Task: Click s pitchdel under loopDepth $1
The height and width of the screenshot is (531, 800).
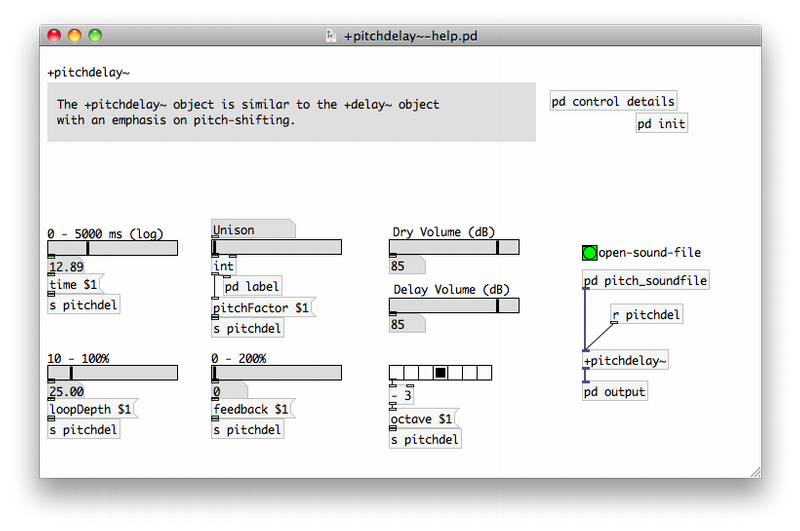Action: coord(84,429)
